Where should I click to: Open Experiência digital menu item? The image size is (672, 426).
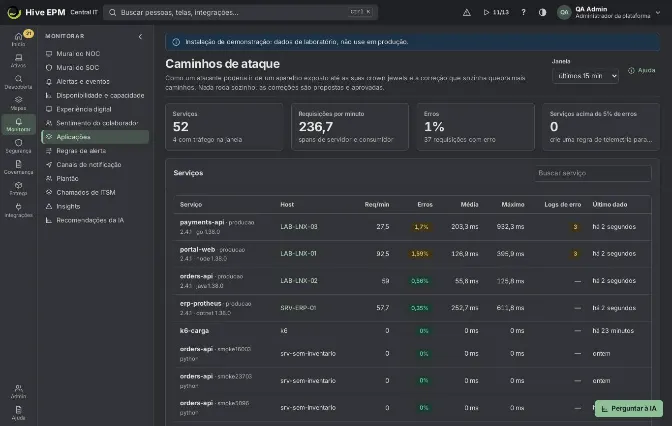pos(95,109)
